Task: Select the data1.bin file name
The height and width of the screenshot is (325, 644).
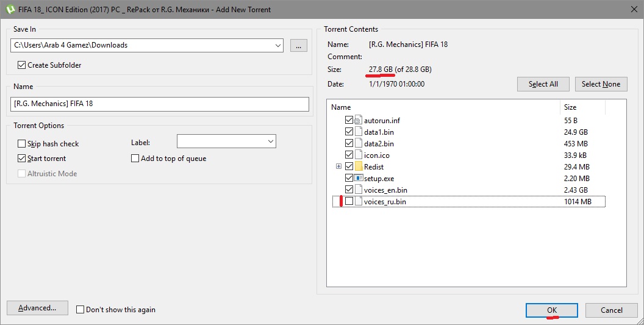Action: 379,132
